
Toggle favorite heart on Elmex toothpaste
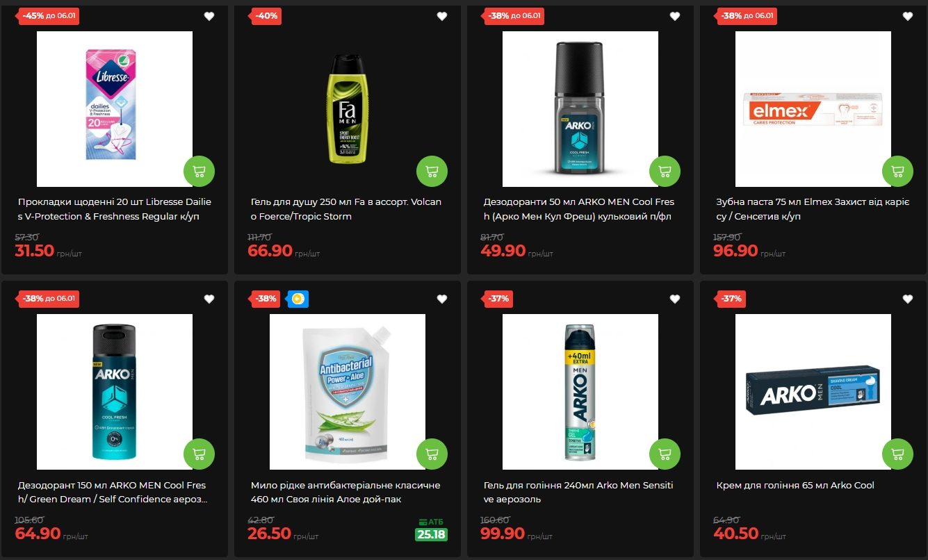pyautogui.click(x=908, y=17)
